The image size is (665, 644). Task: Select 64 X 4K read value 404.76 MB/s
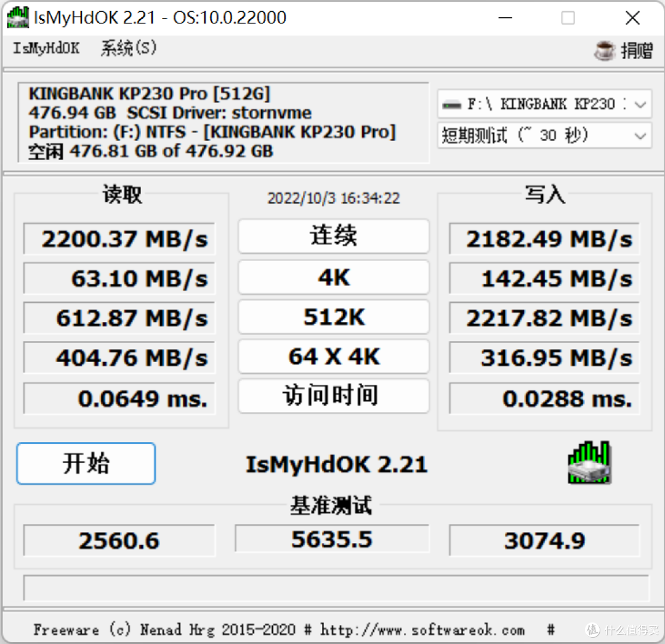119,357
